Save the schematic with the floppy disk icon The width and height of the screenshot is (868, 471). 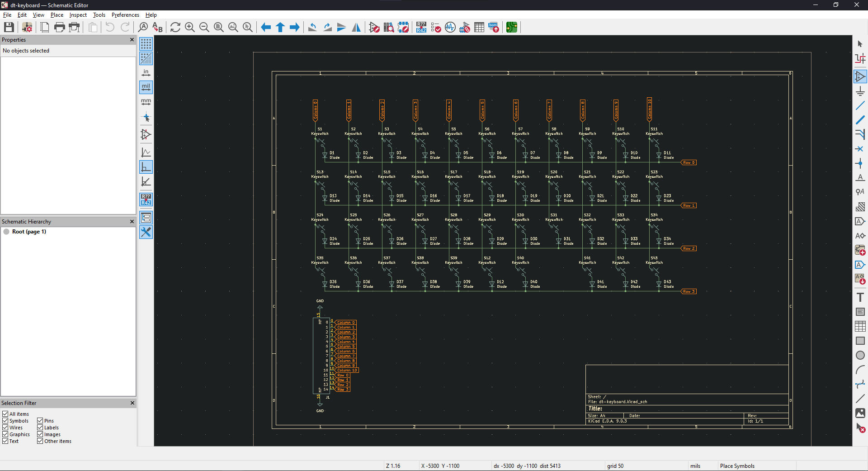9,27
